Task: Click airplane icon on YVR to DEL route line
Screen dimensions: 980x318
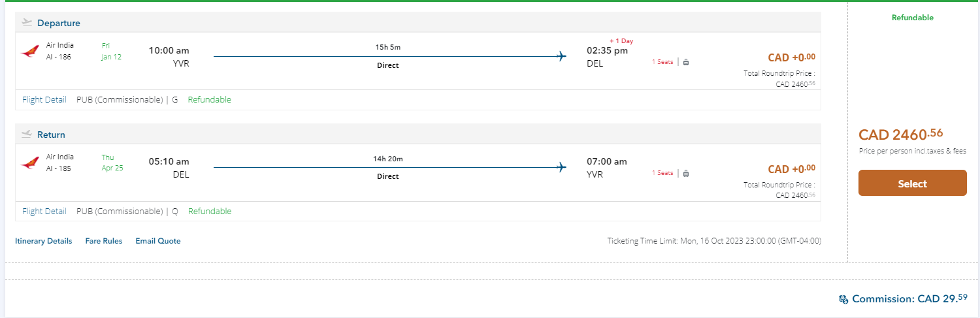Action: point(561,56)
